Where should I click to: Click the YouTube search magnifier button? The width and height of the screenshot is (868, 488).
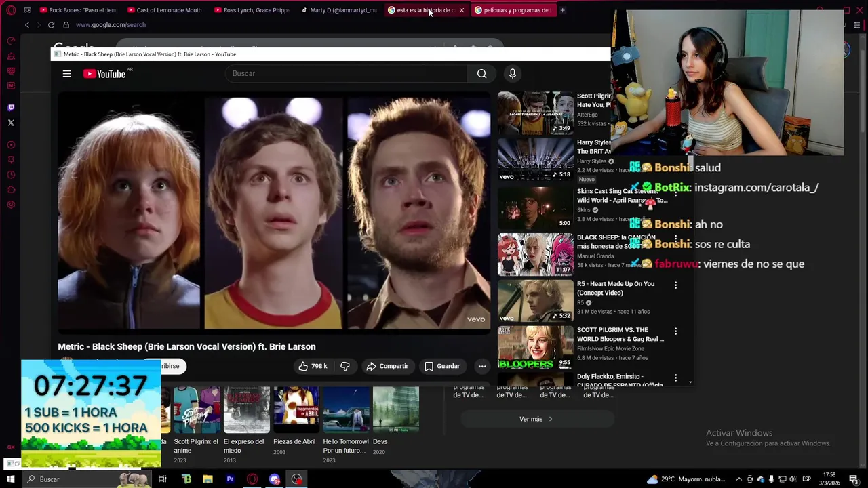click(481, 74)
